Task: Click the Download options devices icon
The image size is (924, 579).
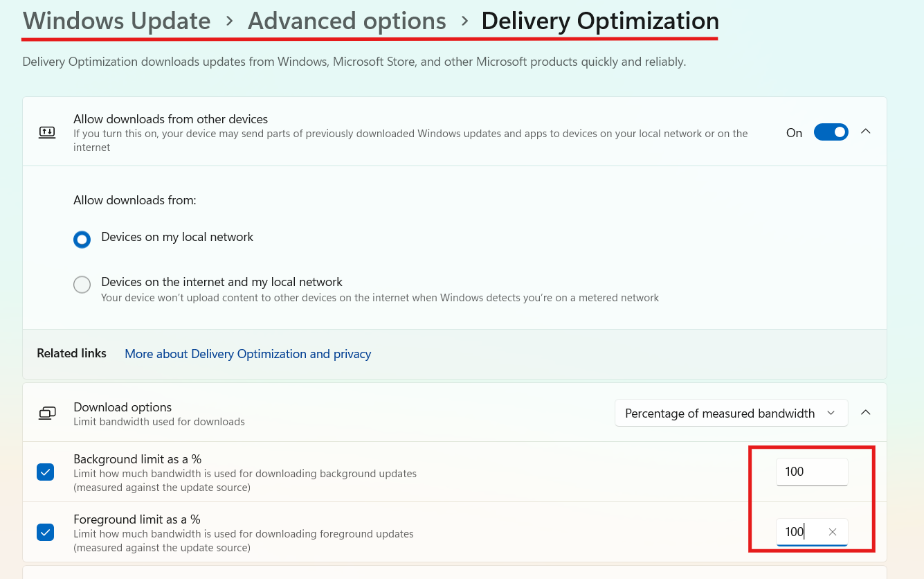Action: (47, 412)
